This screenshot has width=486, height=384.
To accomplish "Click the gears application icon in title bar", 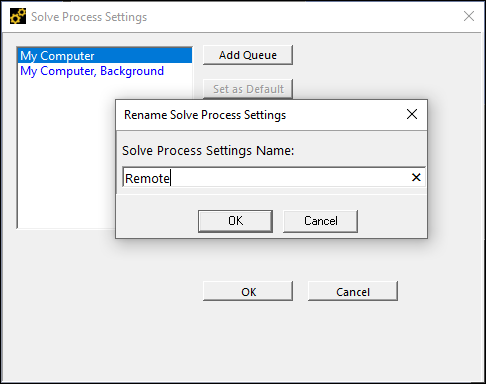I will [x=18, y=16].
